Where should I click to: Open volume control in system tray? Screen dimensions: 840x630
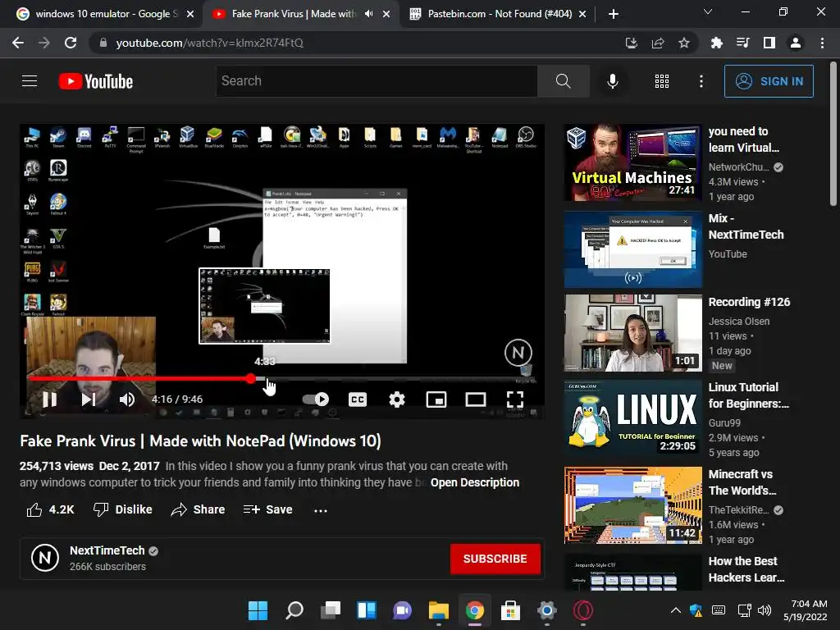(765, 610)
